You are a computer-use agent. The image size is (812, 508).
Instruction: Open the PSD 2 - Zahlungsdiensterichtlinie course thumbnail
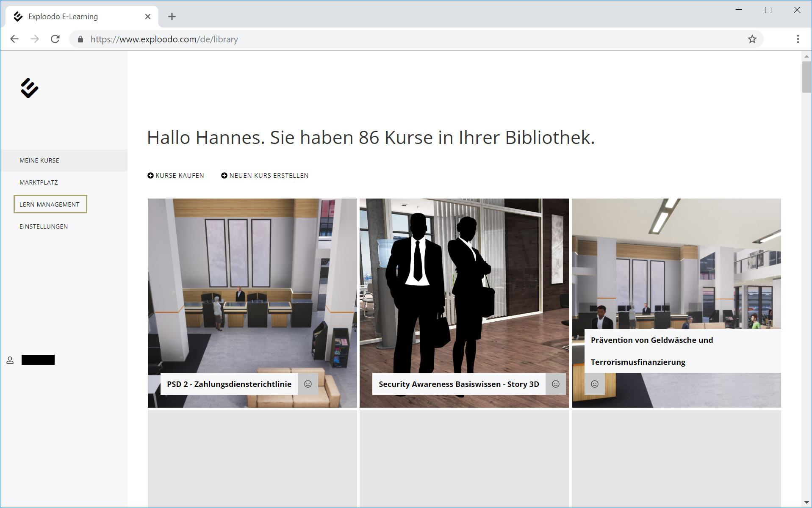(252, 288)
